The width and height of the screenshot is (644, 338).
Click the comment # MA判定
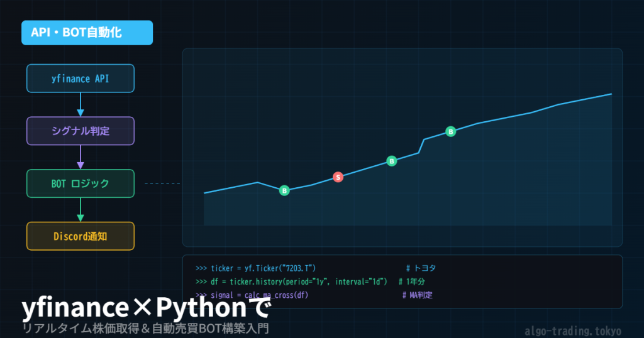[x=418, y=295]
